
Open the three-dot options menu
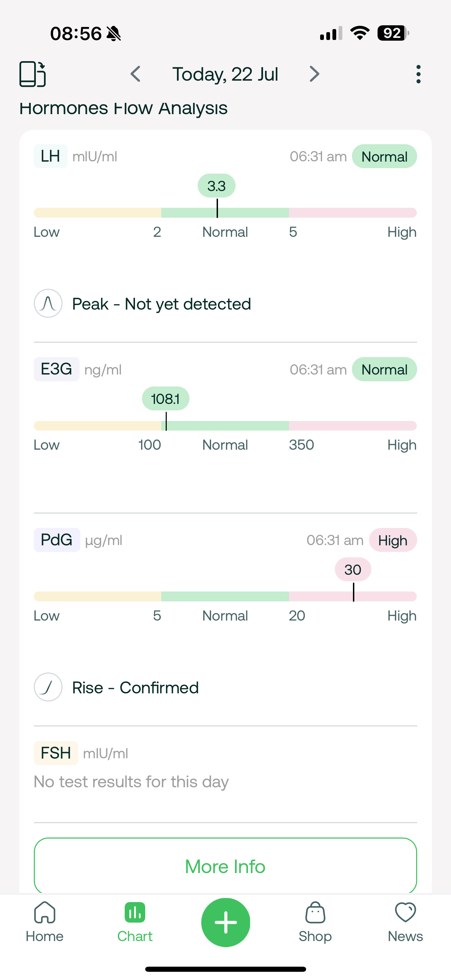click(418, 74)
